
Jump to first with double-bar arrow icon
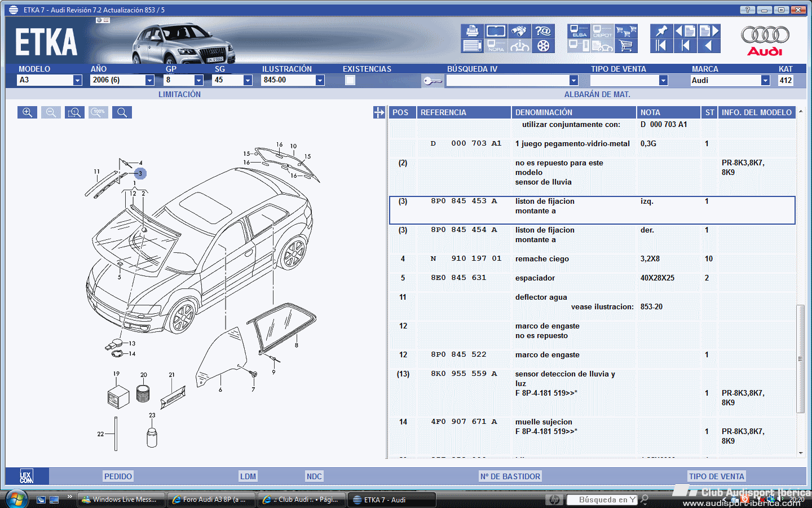661,46
